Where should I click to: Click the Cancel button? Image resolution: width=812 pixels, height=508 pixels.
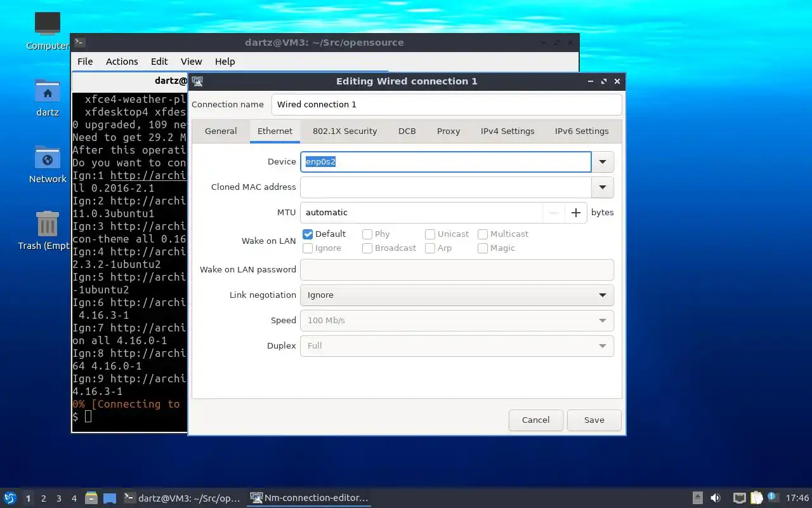coord(535,420)
